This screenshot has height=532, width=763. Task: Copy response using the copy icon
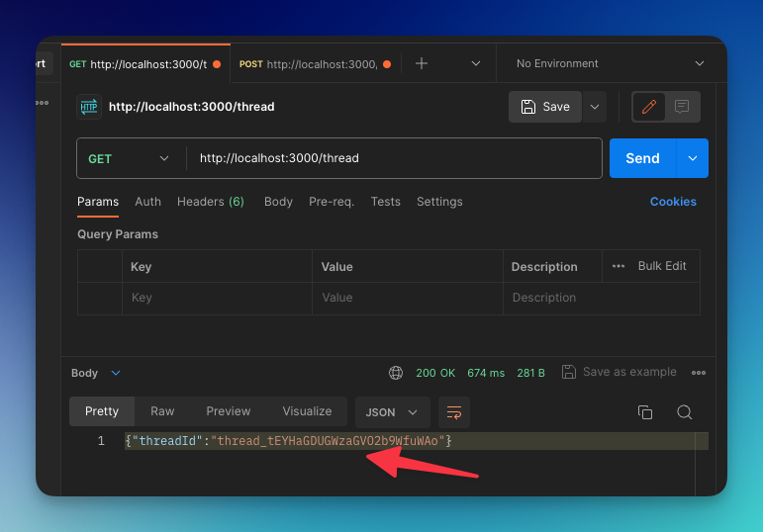coord(645,412)
